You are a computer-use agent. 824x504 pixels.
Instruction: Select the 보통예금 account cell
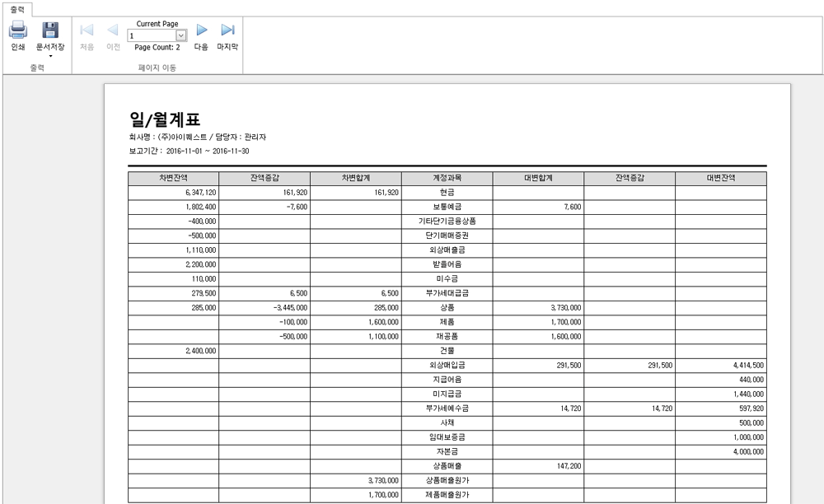pyautogui.click(x=447, y=207)
